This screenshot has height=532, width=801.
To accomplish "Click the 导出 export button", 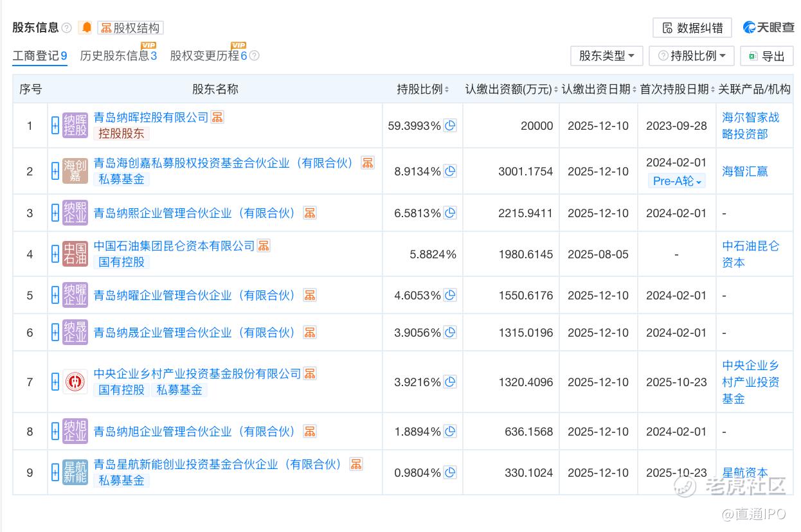I will pos(766,56).
